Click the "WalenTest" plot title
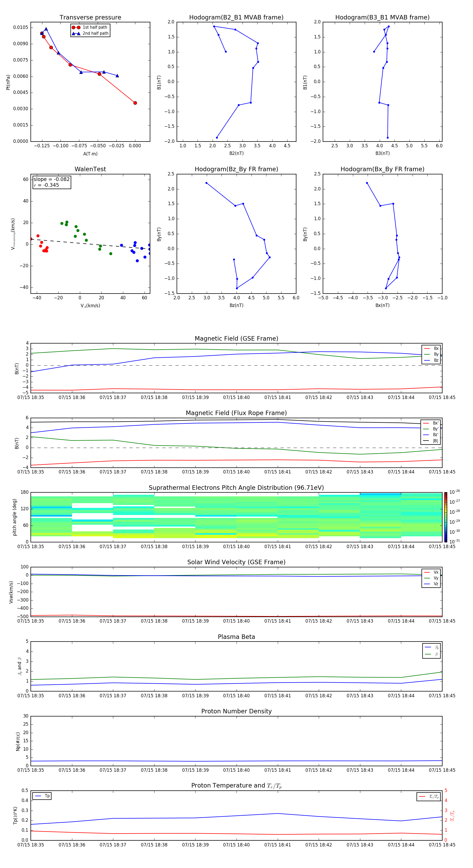 click(x=90, y=169)
